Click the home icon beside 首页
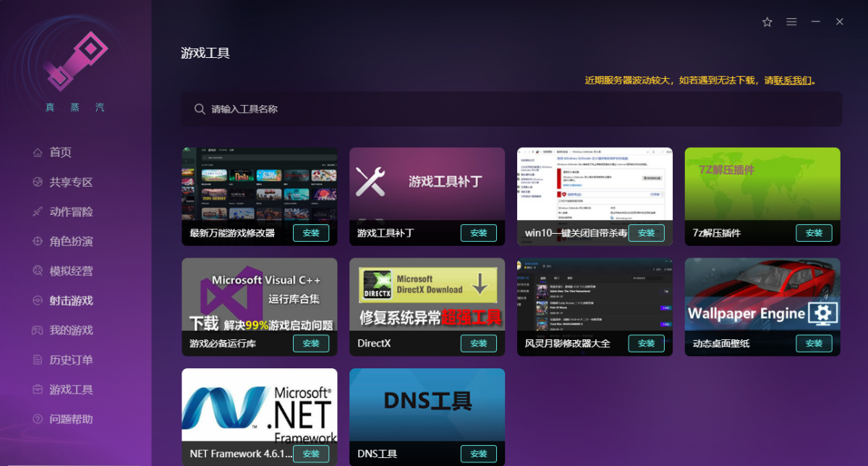The width and height of the screenshot is (868, 466). tap(38, 153)
